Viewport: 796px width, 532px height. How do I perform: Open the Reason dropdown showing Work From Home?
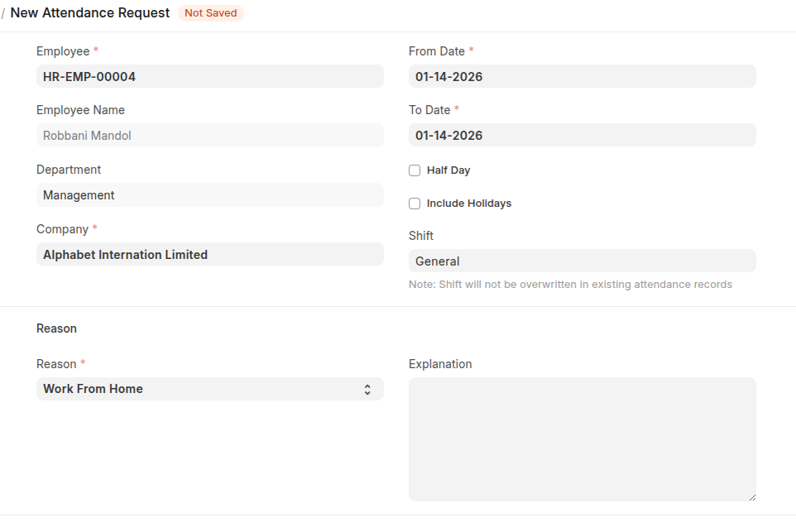pyautogui.click(x=199, y=389)
